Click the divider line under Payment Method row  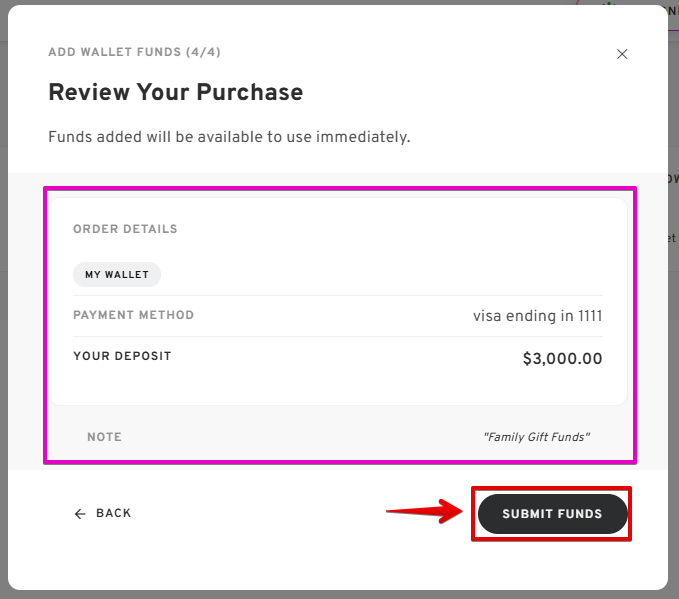337,336
